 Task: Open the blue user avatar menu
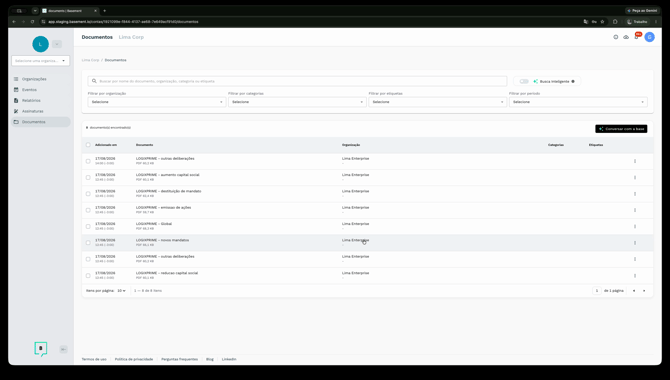[x=649, y=37]
